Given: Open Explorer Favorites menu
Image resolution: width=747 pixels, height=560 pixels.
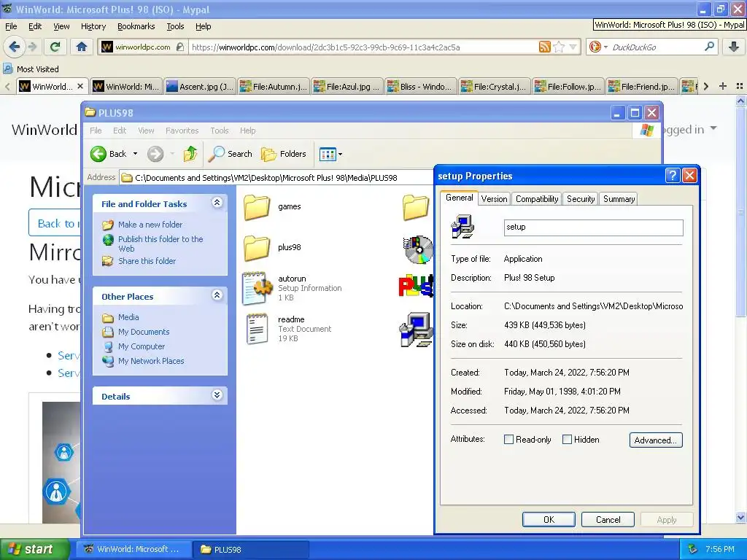Looking at the screenshot, I should (x=182, y=131).
